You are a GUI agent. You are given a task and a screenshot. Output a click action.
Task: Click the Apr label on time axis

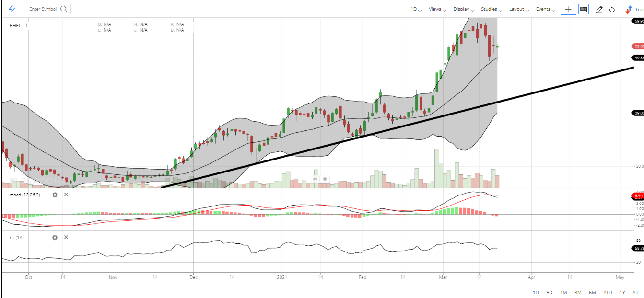click(531, 277)
